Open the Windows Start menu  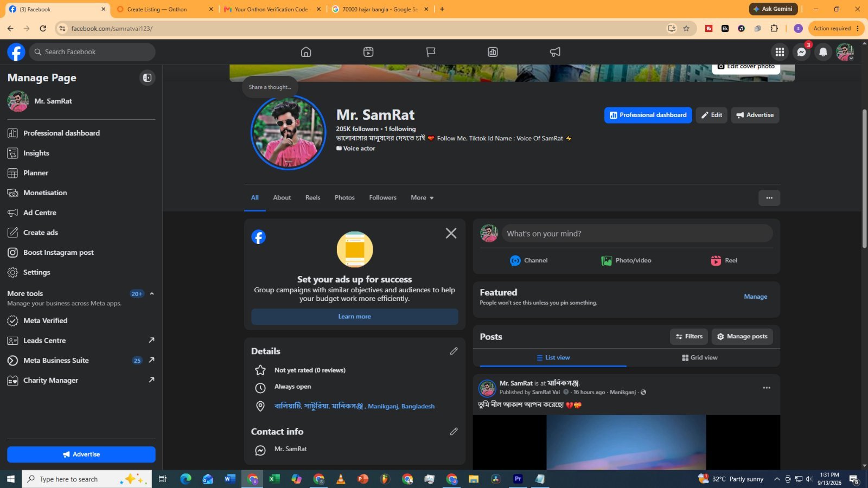tap(11, 479)
